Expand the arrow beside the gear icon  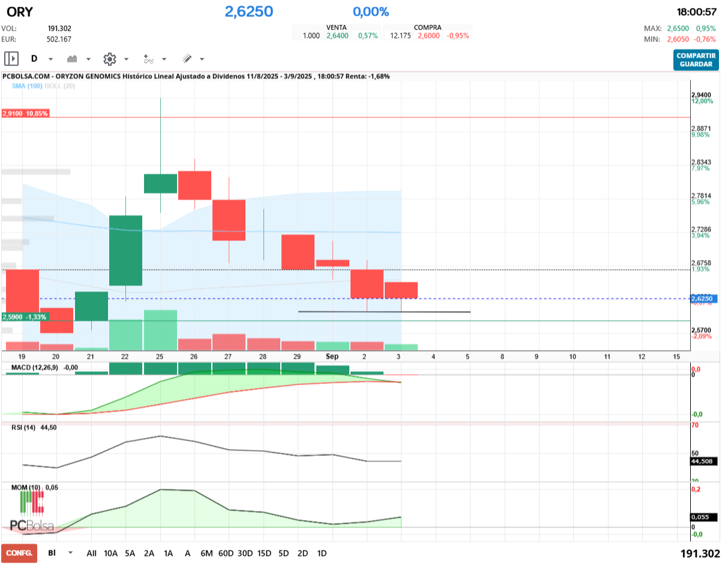tap(126, 59)
